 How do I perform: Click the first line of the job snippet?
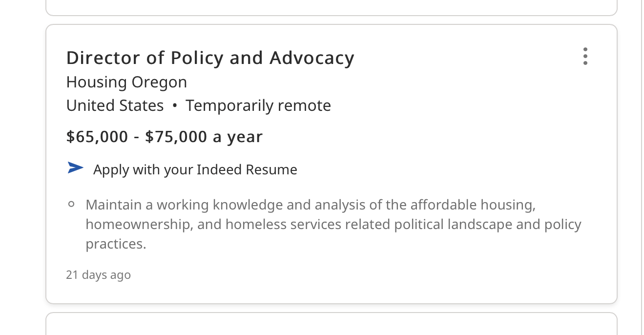311,205
